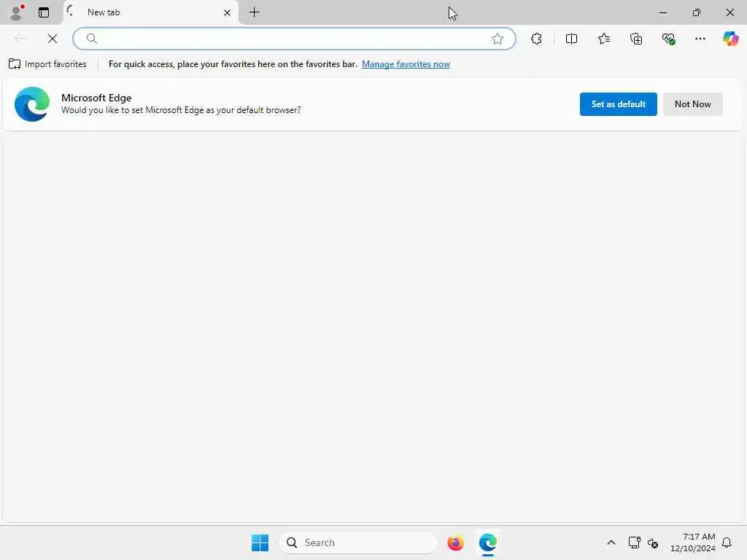Open notifications bell icon
The height and width of the screenshot is (560, 747).
[x=727, y=542]
